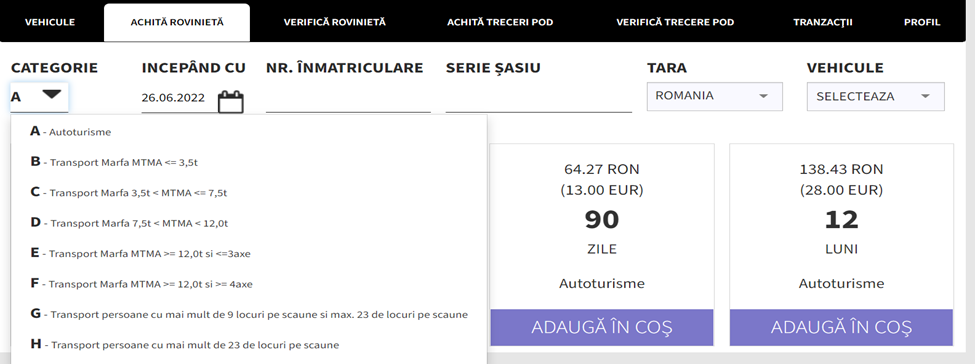Add the 90 ZILE rovinieta to cart

pyautogui.click(x=601, y=327)
